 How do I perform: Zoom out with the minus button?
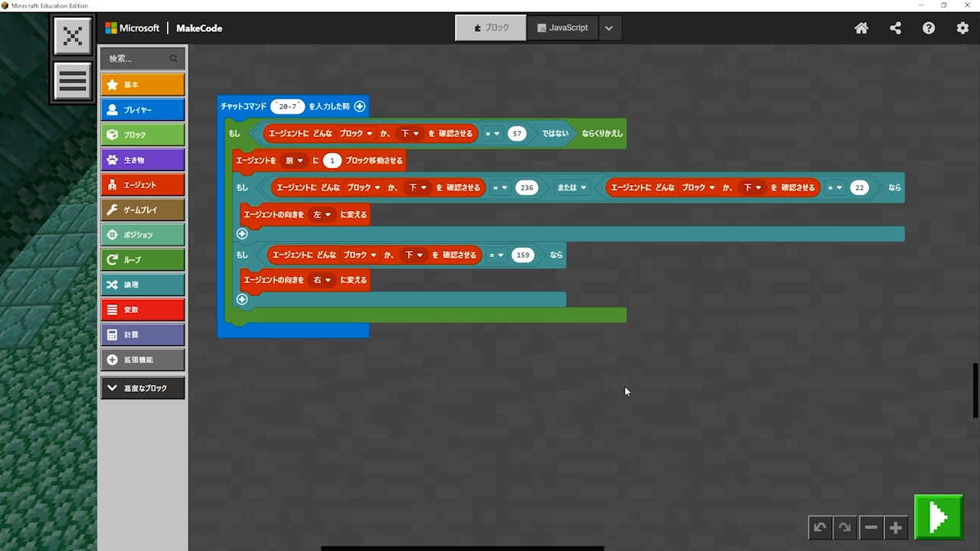(x=871, y=527)
